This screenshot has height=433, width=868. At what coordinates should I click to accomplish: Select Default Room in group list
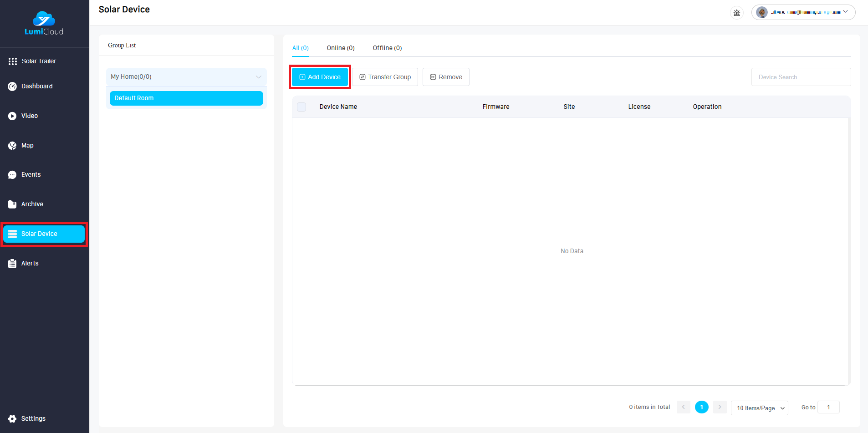pos(186,98)
